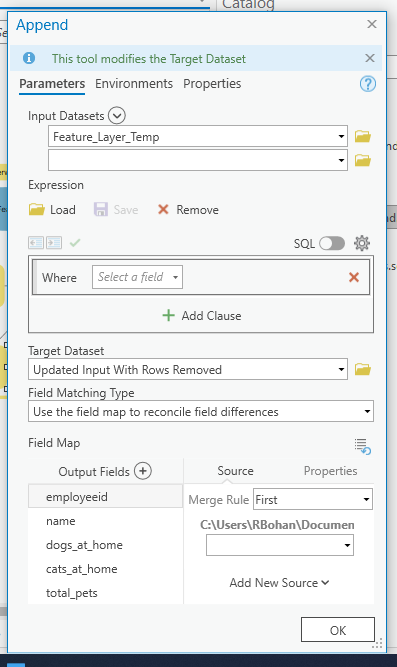
Task: Open the Merge Rule First dropdown
Action: point(313,499)
